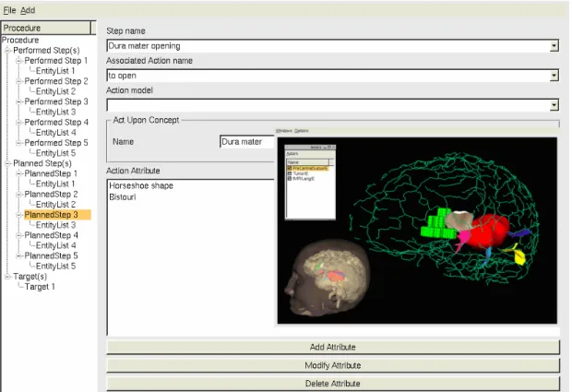Select PlannedStep 1 in tree

51,173
